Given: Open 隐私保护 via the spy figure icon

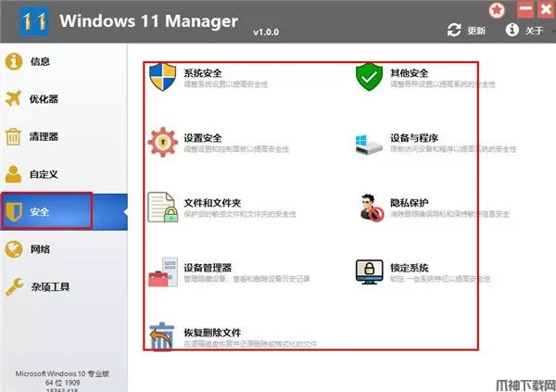Looking at the screenshot, I should (371, 208).
